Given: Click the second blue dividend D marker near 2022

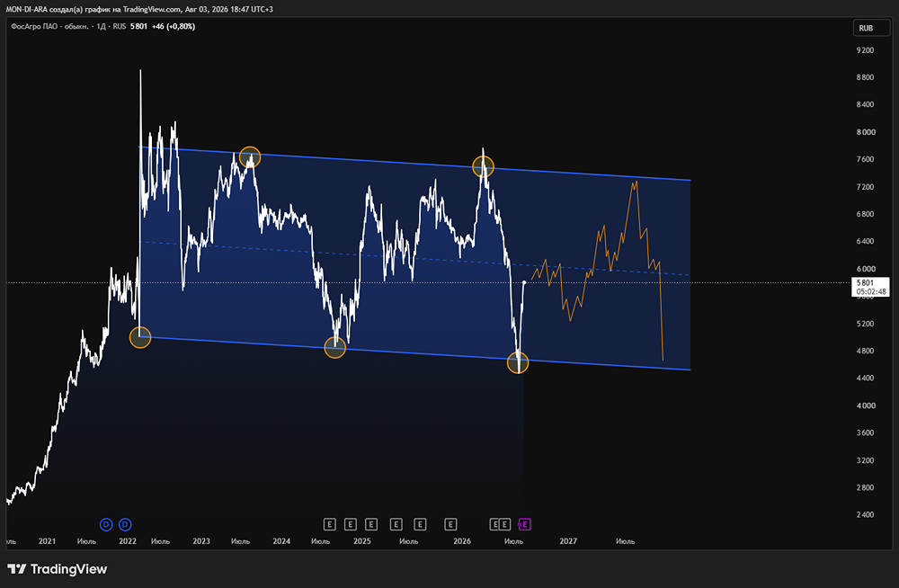Looking at the screenshot, I should (x=125, y=524).
